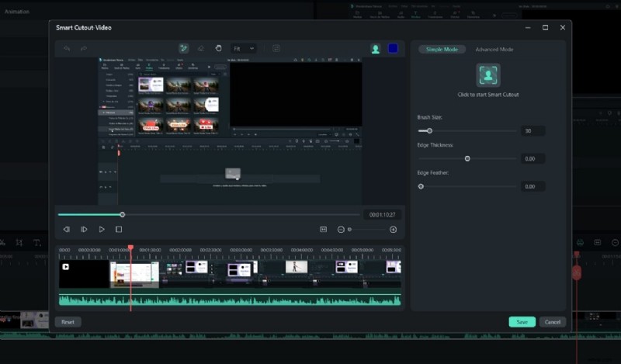Screen dimensions: 621x364
Task: Click the redo arrow in Smart Cutout toolbar
Action: 84,48
